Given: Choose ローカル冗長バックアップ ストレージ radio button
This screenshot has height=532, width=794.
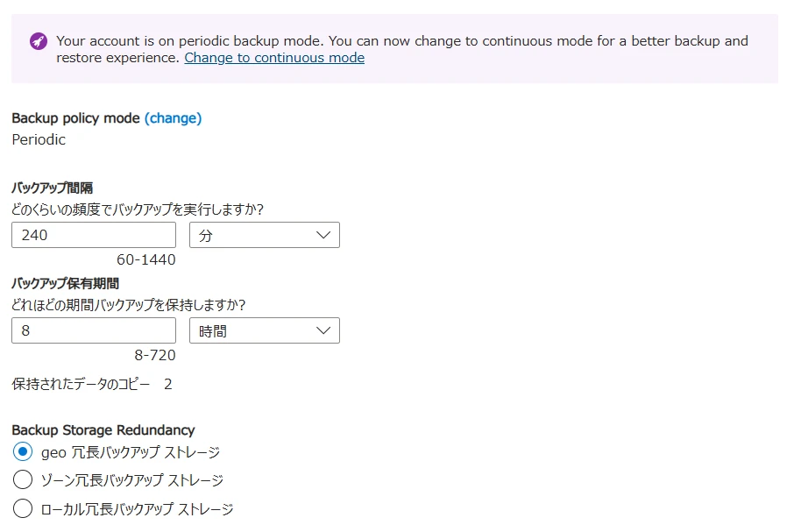Looking at the screenshot, I should [x=24, y=508].
